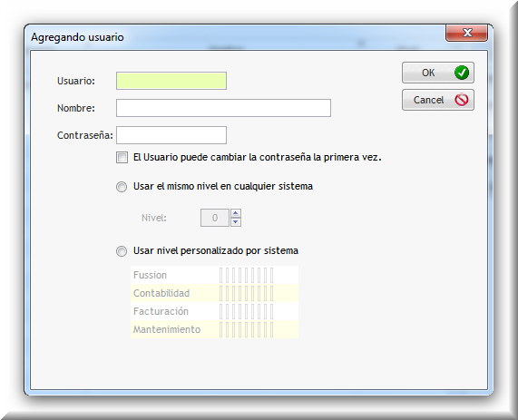This screenshot has height=420, width=518.
Task: Enable user can change password checkbox
Action: pos(122,157)
